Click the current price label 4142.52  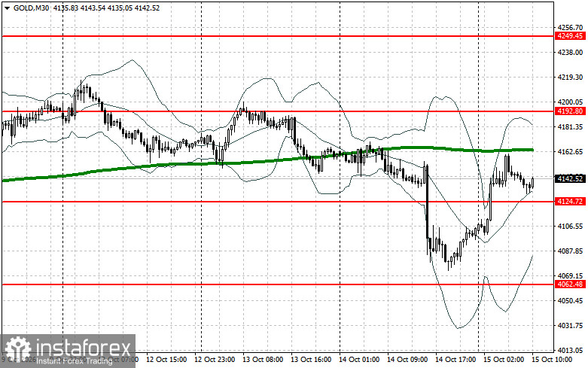570,179
